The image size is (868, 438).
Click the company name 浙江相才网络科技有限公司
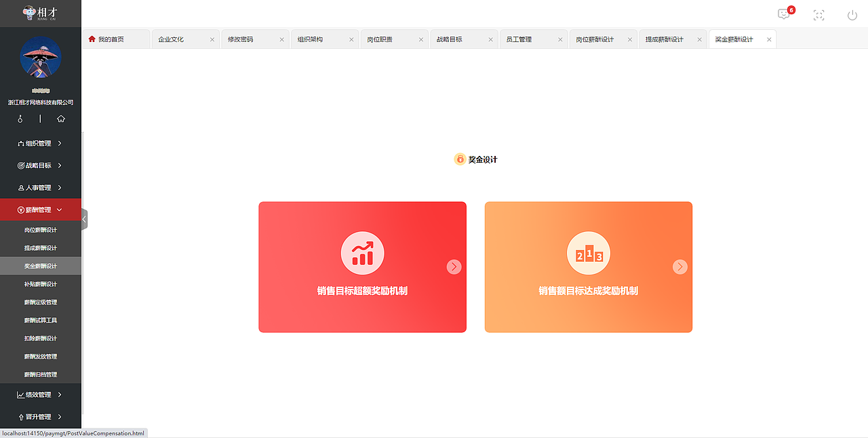pos(41,102)
